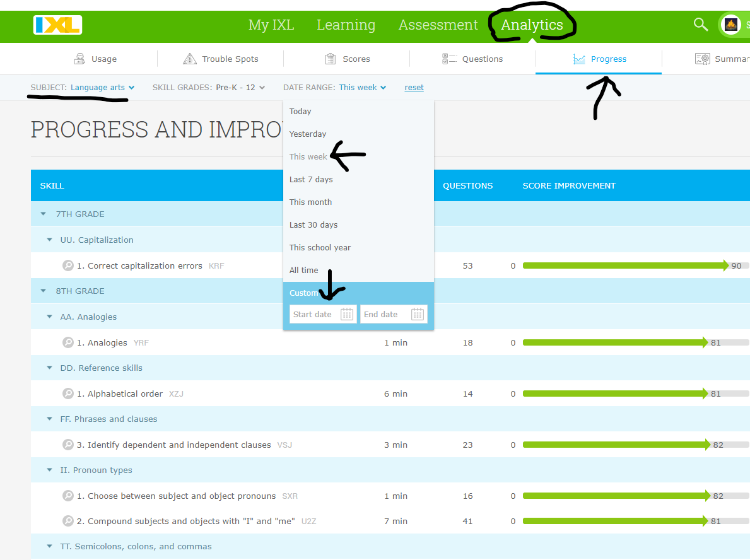
Task: Go to My IXL menu
Action: point(271,25)
